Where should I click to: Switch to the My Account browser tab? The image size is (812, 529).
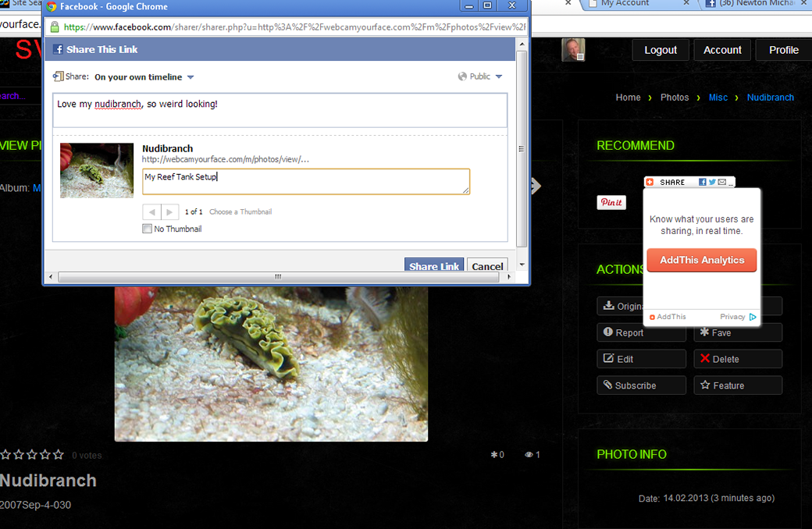click(625, 4)
